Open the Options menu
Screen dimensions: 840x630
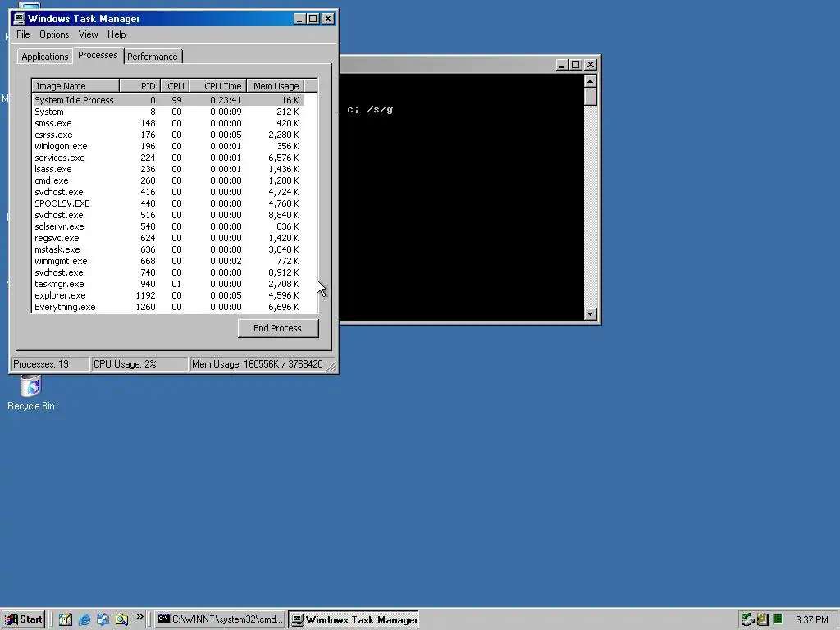(x=54, y=34)
